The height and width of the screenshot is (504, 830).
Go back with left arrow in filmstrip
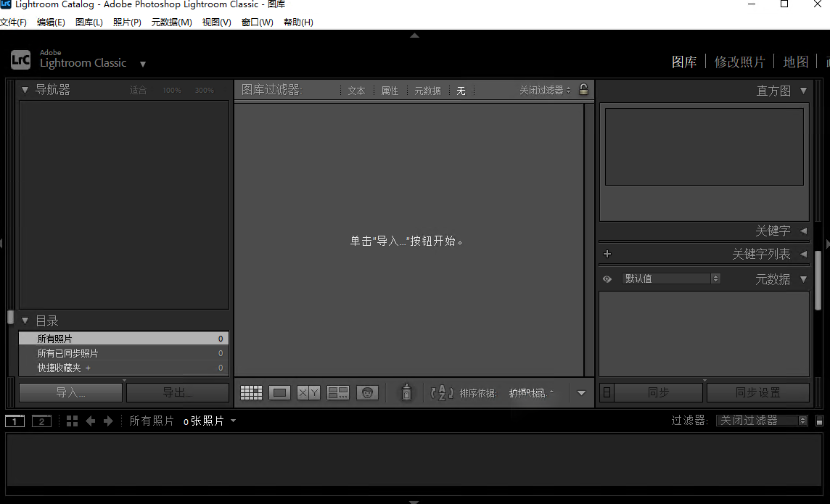tap(91, 421)
